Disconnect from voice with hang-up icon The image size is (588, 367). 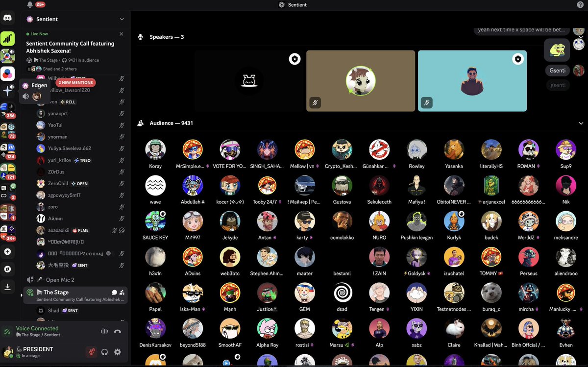point(118,331)
